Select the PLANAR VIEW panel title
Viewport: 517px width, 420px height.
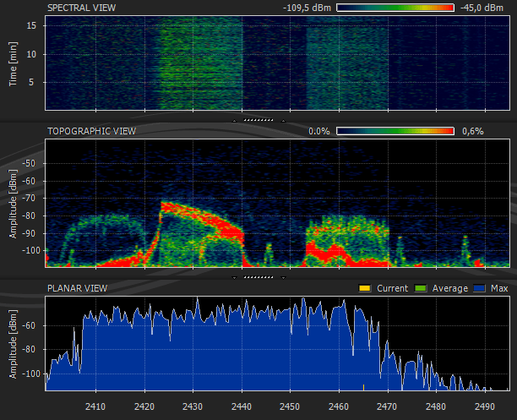tap(77, 288)
